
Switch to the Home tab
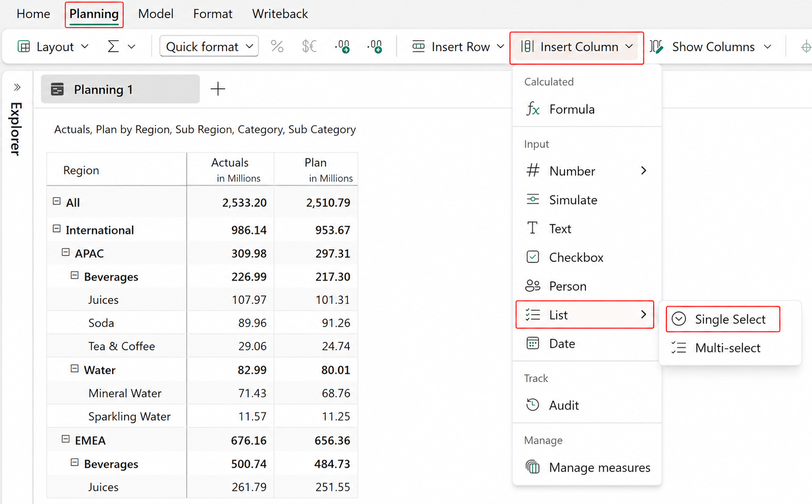33,14
